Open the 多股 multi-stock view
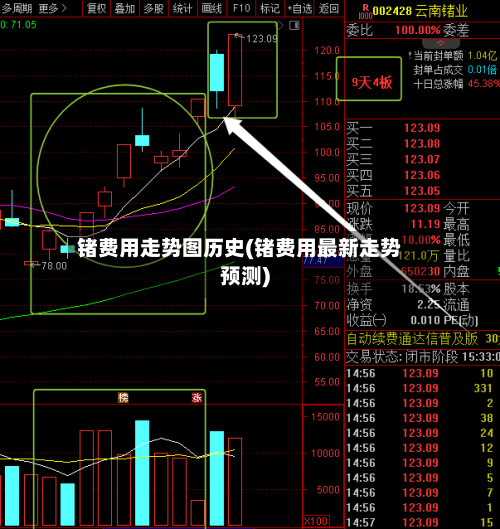The image size is (500, 529). (154, 8)
